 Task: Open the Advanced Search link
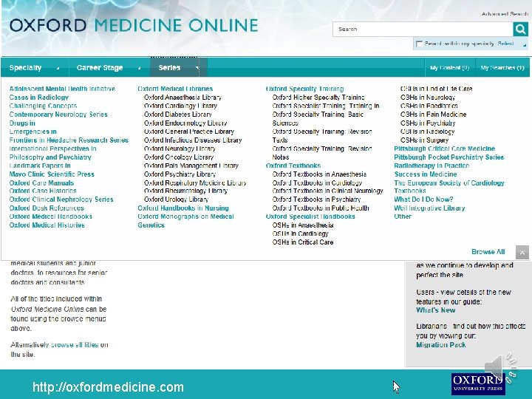(x=505, y=14)
